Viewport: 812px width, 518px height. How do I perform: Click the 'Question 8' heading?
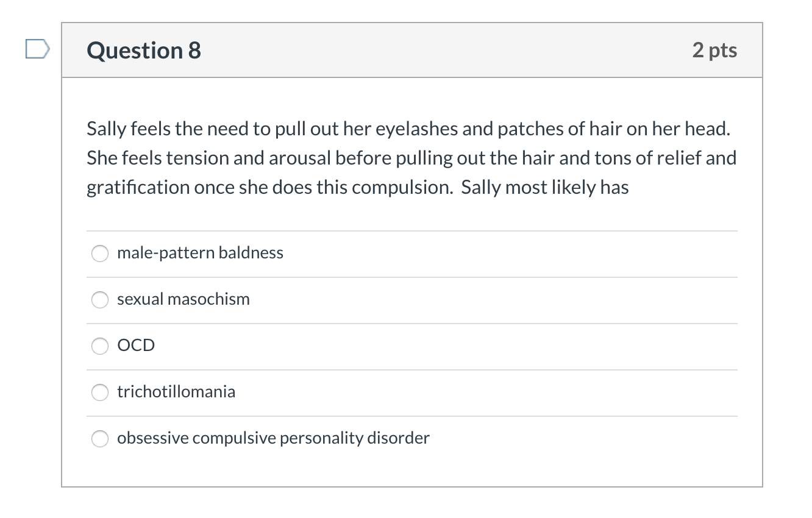point(144,51)
